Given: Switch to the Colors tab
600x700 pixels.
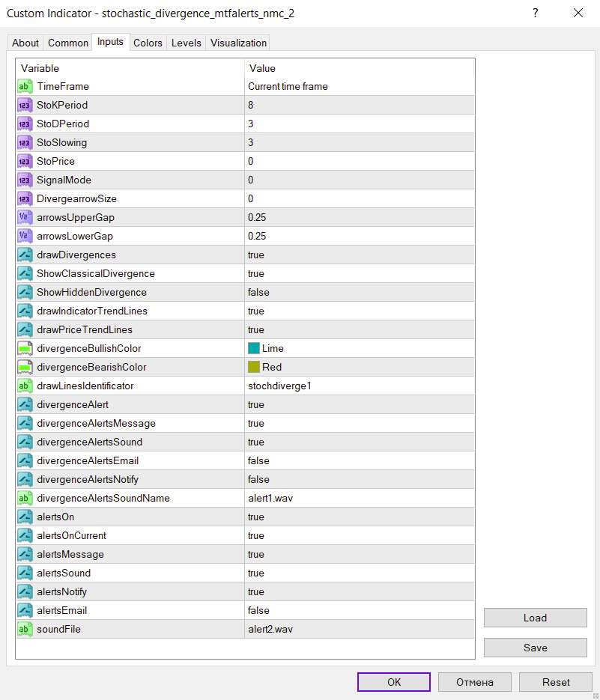Looking at the screenshot, I should pyautogui.click(x=148, y=43).
